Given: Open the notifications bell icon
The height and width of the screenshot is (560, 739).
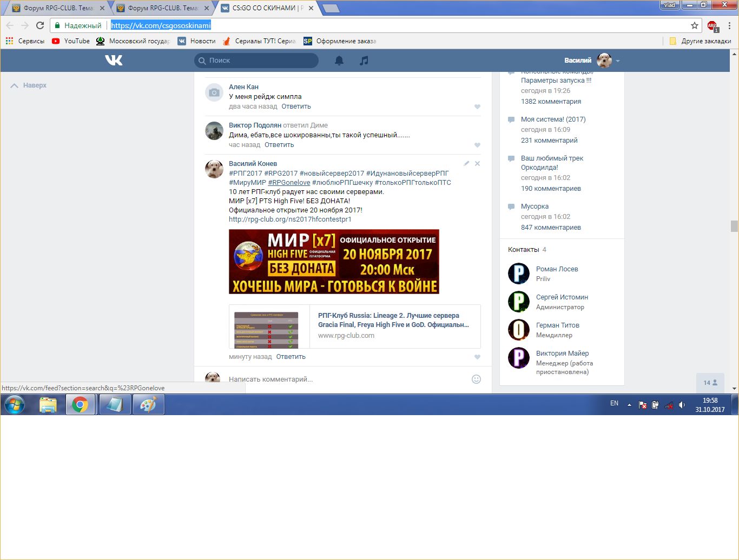Looking at the screenshot, I should [x=339, y=61].
